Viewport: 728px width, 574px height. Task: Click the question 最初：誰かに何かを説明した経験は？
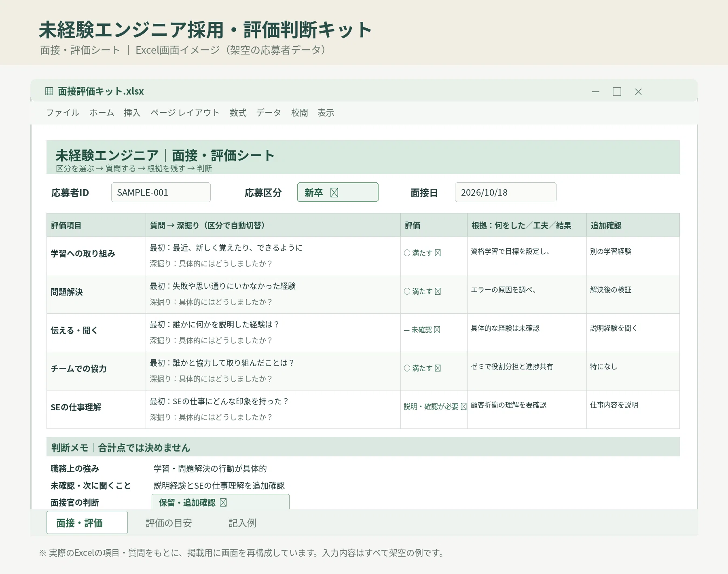pyautogui.click(x=214, y=324)
